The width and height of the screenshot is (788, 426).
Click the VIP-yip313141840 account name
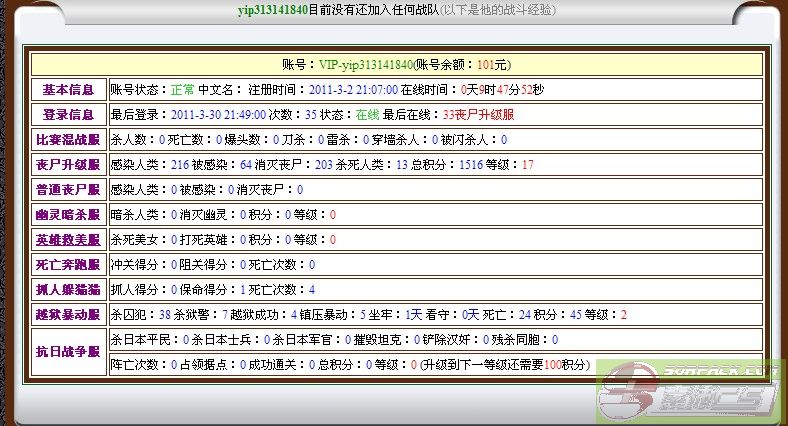tap(367, 63)
